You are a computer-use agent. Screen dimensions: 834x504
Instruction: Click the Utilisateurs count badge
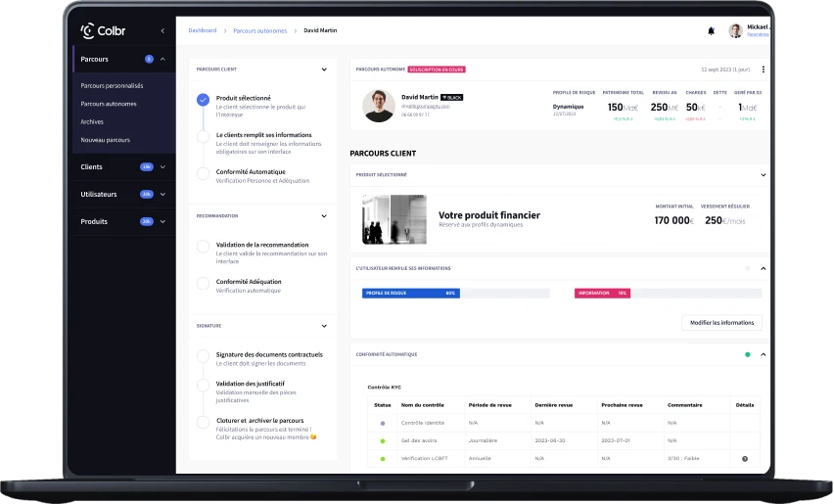(147, 194)
